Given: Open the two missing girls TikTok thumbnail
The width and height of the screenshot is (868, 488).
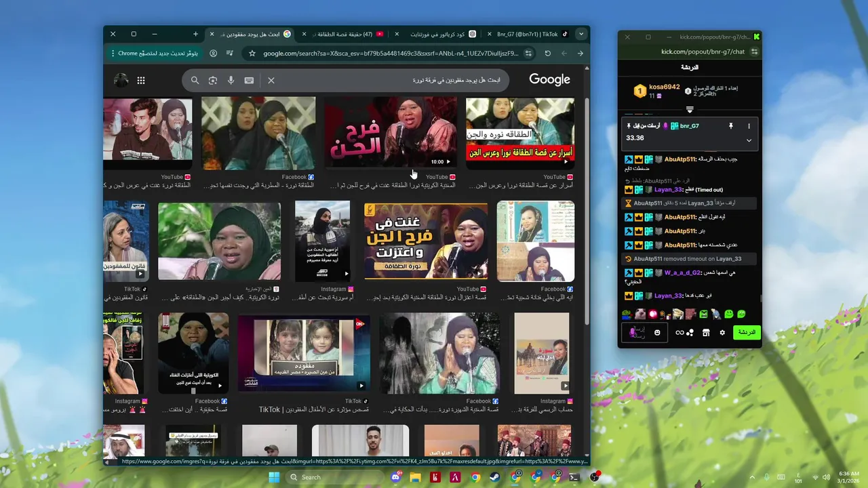Looking at the screenshot, I should (304, 352).
